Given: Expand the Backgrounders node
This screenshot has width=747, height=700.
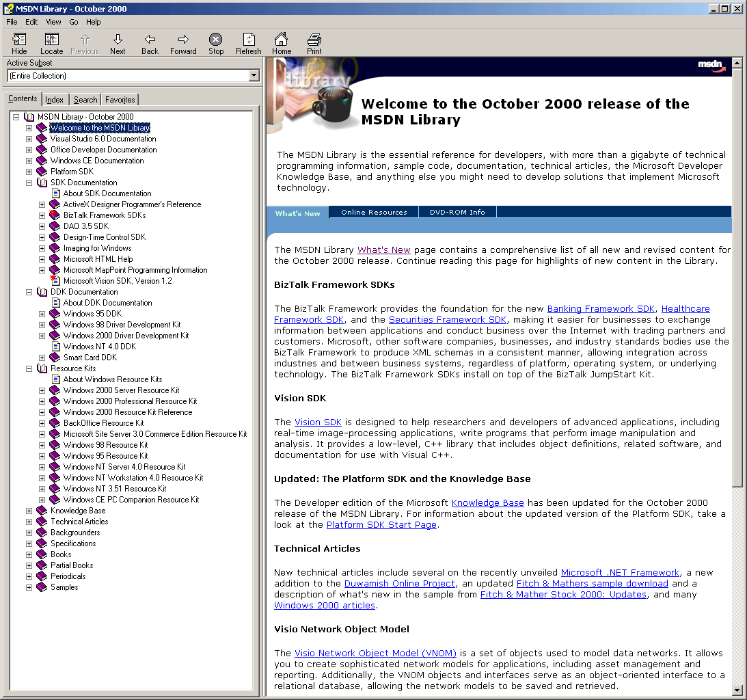Looking at the screenshot, I should coord(29,533).
